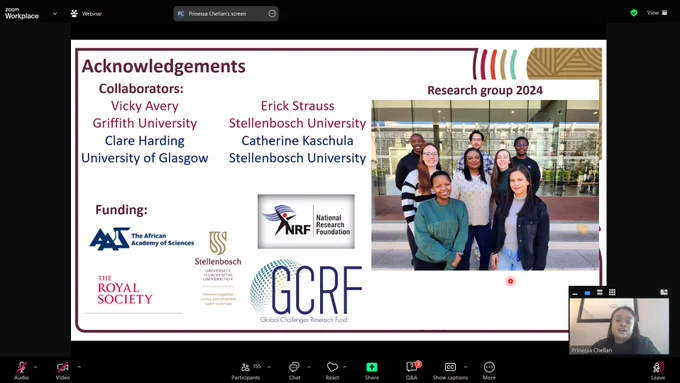
Task: Click the GCRF logo on the slide
Action: [306, 291]
